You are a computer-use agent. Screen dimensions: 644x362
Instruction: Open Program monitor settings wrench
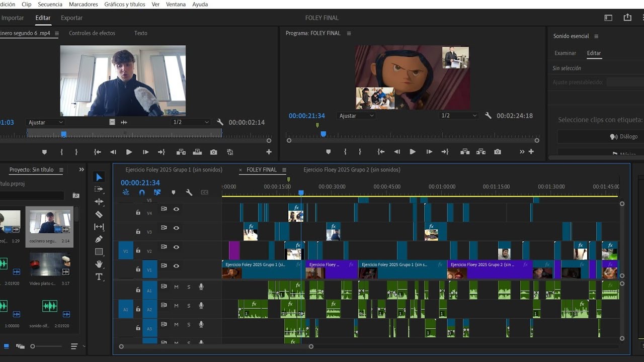pyautogui.click(x=488, y=116)
